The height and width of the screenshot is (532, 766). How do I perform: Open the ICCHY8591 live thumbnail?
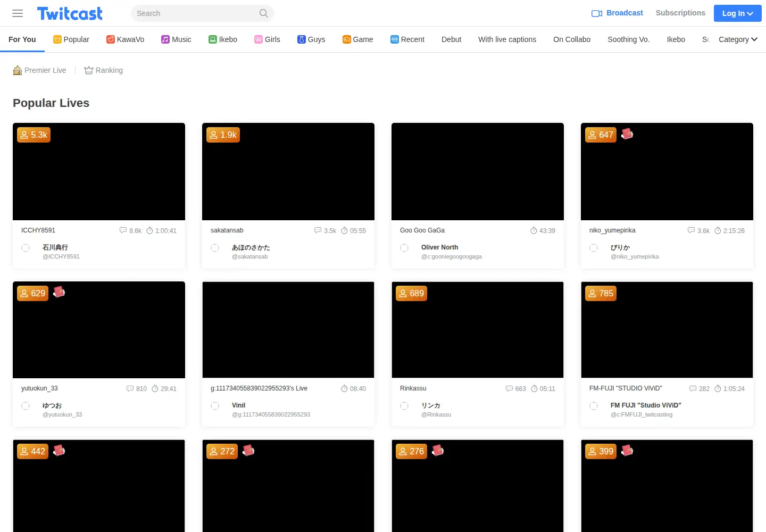pyautogui.click(x=99, y=171)
